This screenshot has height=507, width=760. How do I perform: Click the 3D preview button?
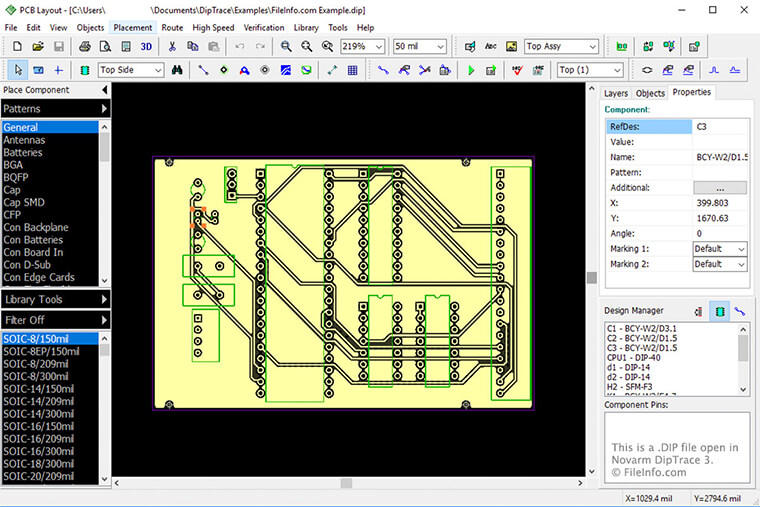(x=146, y=46)
